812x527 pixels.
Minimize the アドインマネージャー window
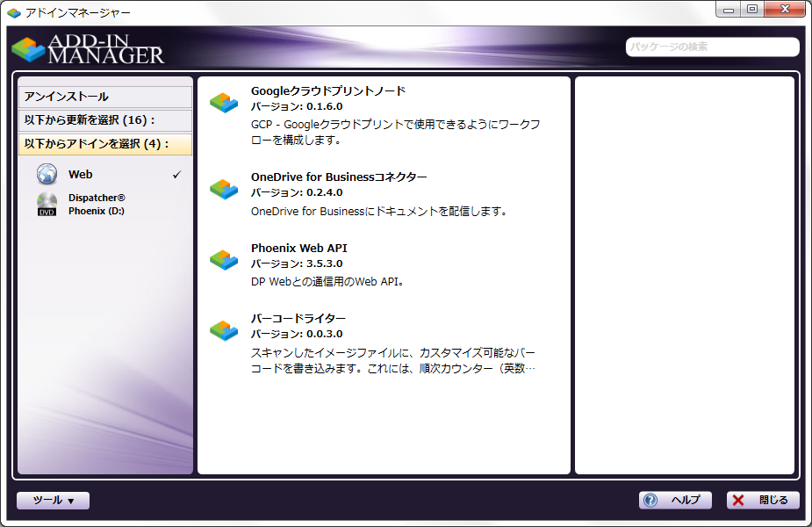tap(729, 10)
